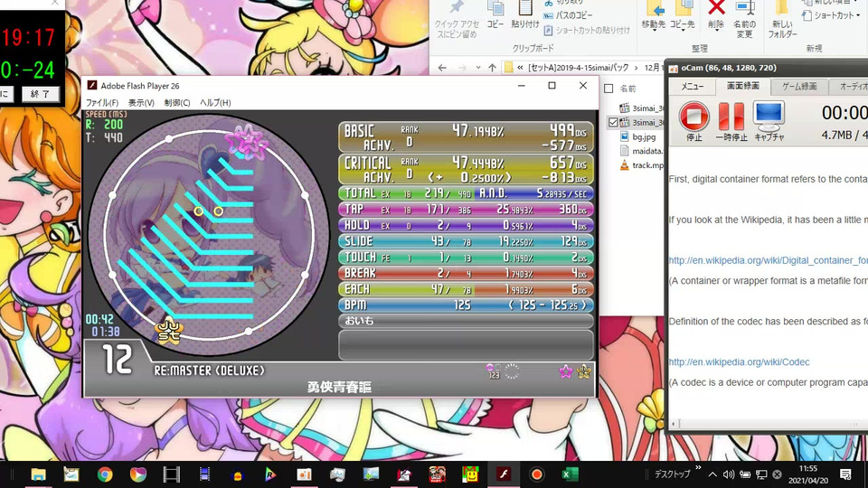Open the ファイル(F) menu in Flash Player
The height and width of the screenshot is (488, 868).
pos(102,102)
